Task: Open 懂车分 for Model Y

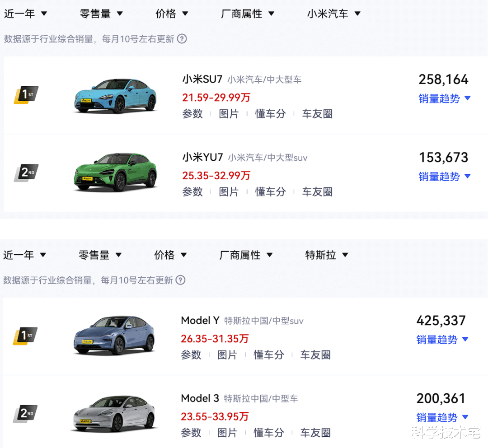Action: (269, 355)
